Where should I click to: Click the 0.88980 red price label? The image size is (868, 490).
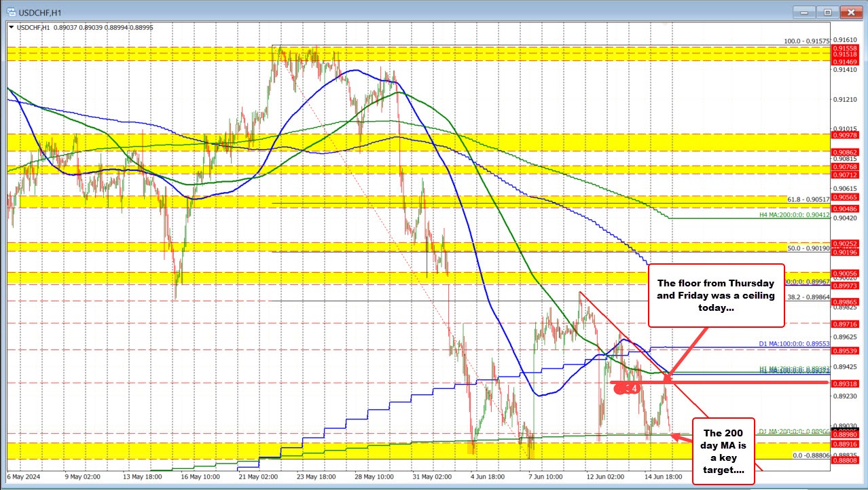click(845, 434)
